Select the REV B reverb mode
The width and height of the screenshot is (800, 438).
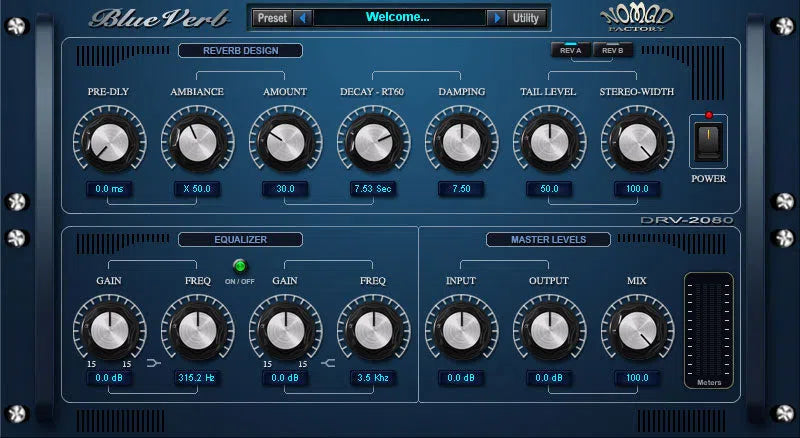click(612, 50)
